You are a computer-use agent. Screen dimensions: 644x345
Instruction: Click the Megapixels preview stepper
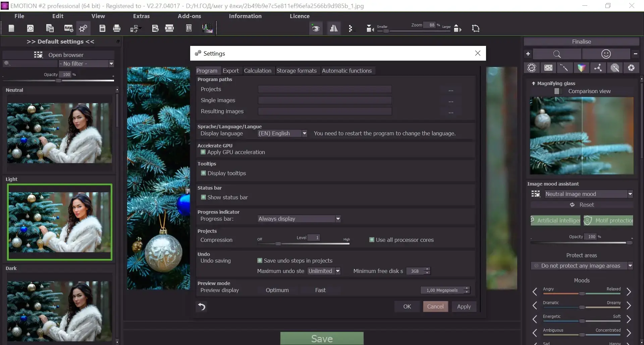(467, 290)
